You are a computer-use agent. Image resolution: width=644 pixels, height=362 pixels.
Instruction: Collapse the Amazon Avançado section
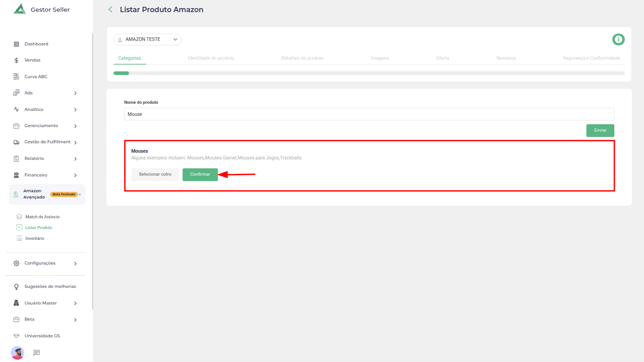coord(79,194)
